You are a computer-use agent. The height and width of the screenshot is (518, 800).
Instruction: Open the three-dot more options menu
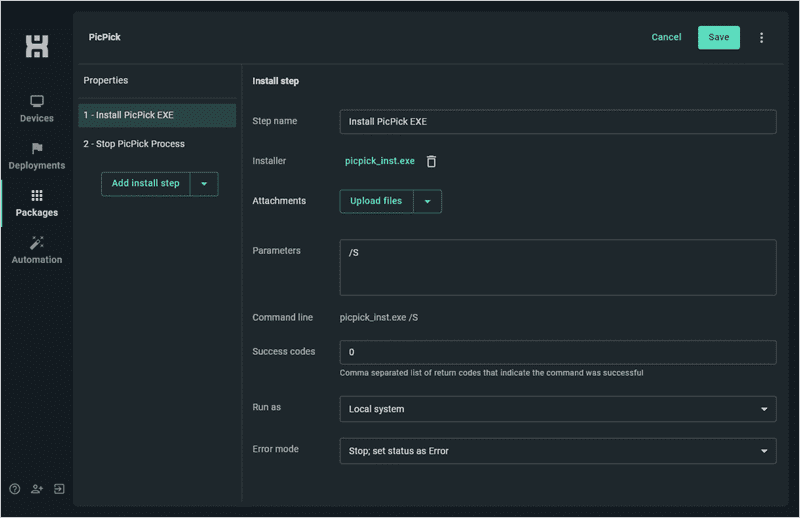point(761,38)
